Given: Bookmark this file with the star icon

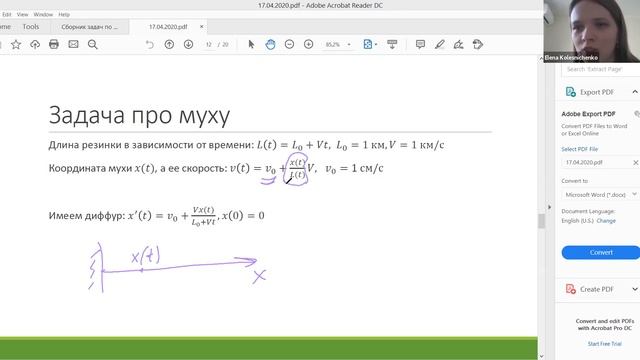Looking at the screenshot, I should pos(16,44).
